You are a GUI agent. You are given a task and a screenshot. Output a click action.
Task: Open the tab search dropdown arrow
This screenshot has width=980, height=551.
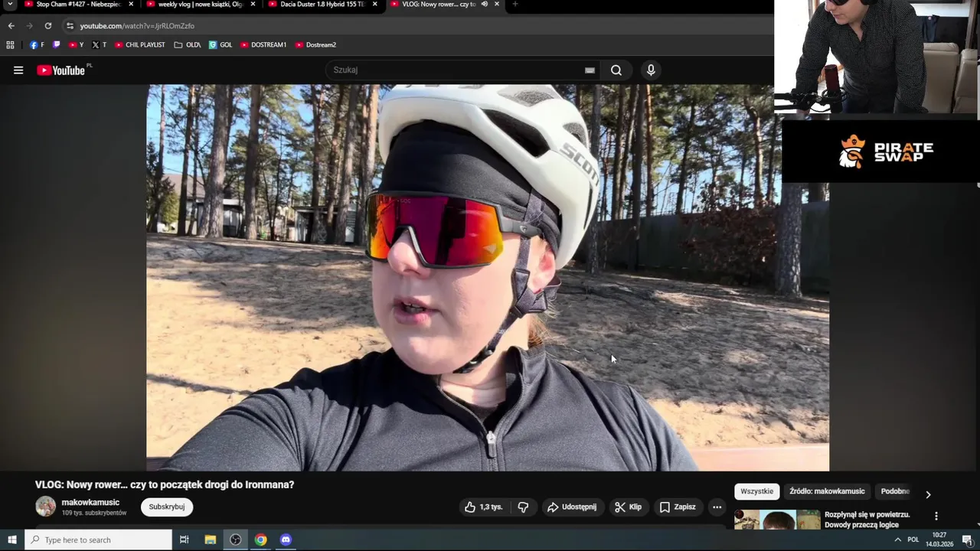pyautogui.click(x=10, y=5)
